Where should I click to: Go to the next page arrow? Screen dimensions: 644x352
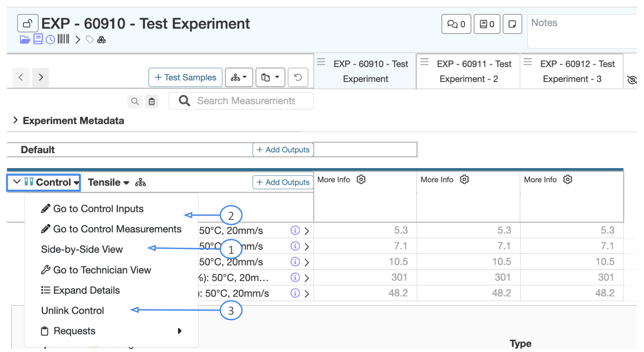(41, 77)
